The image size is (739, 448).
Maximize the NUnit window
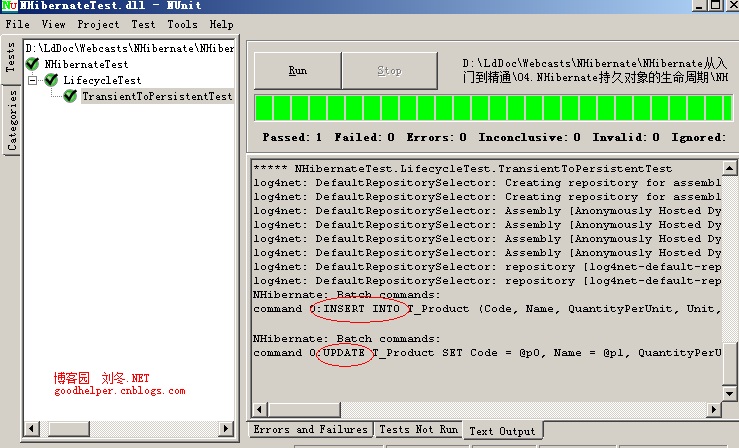tap(715, 5)
